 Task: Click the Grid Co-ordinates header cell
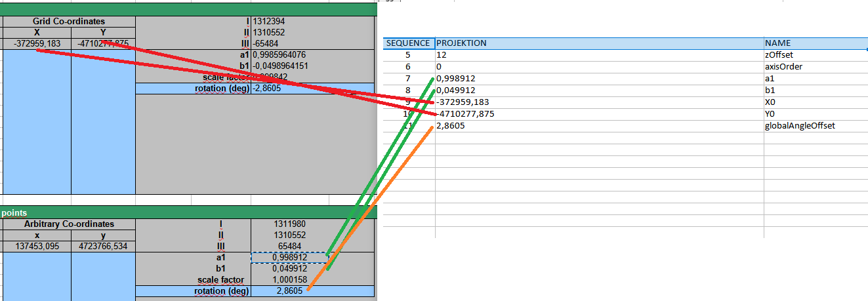pos(69,22)
